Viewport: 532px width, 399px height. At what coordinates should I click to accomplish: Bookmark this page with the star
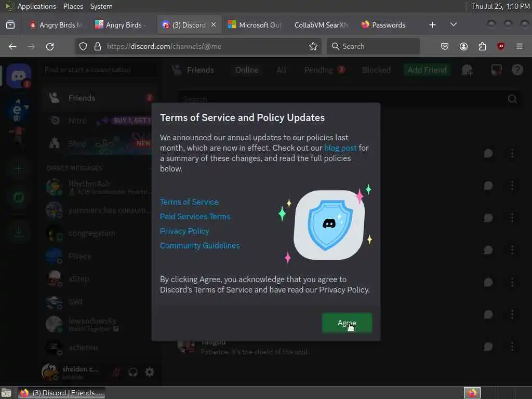tap(313, 46)
